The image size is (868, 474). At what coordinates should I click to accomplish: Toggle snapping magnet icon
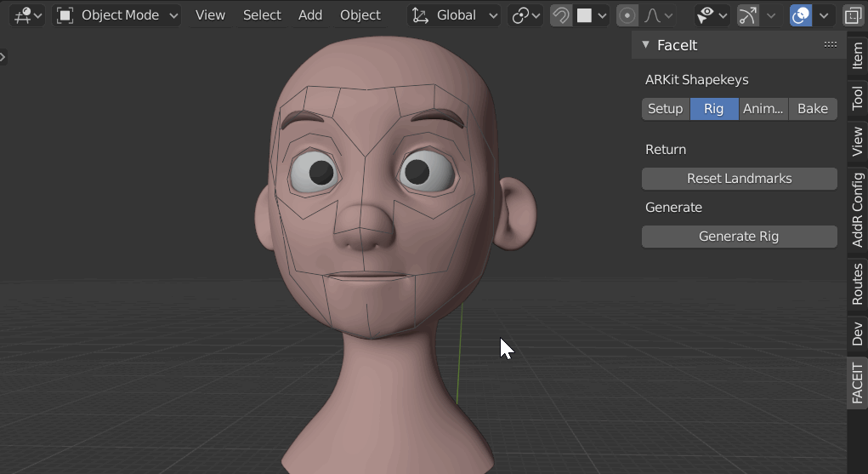point(561,15)
